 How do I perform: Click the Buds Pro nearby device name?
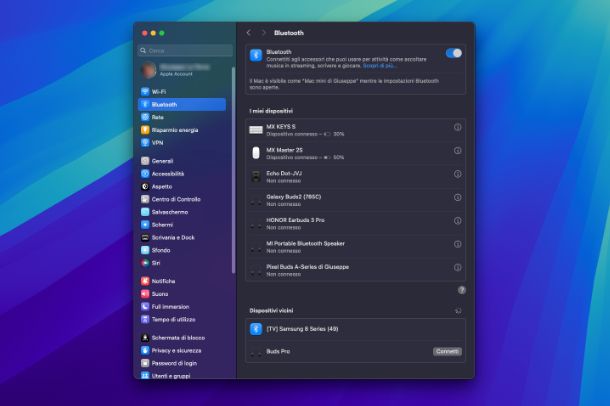click(278, 351)
